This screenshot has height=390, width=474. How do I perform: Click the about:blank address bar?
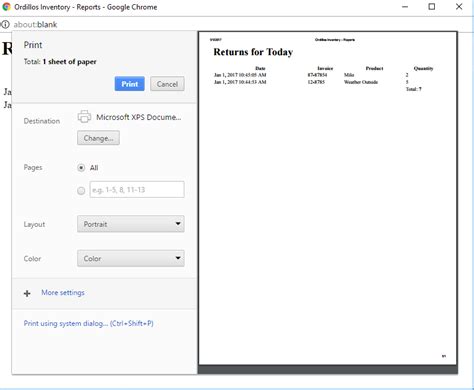coord(35,24)
